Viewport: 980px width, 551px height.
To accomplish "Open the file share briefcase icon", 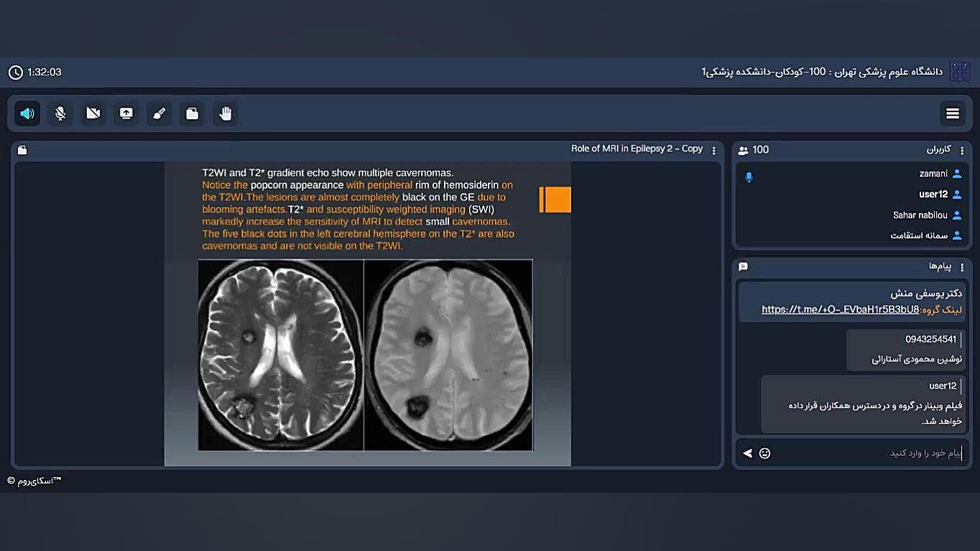I will pyautogui.click(x=193, y=114).
